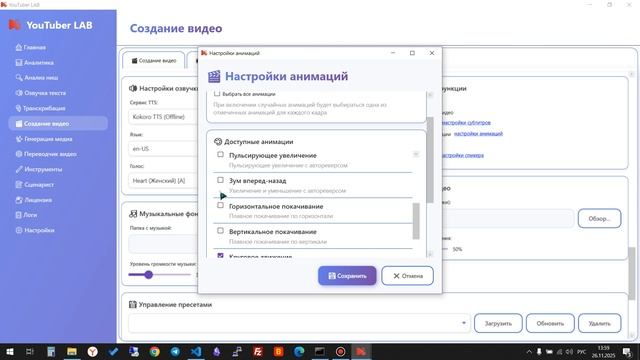640x360 pixels.
Task: Click the Переводчик видео globe icon
Action: (x=19, y=154)
